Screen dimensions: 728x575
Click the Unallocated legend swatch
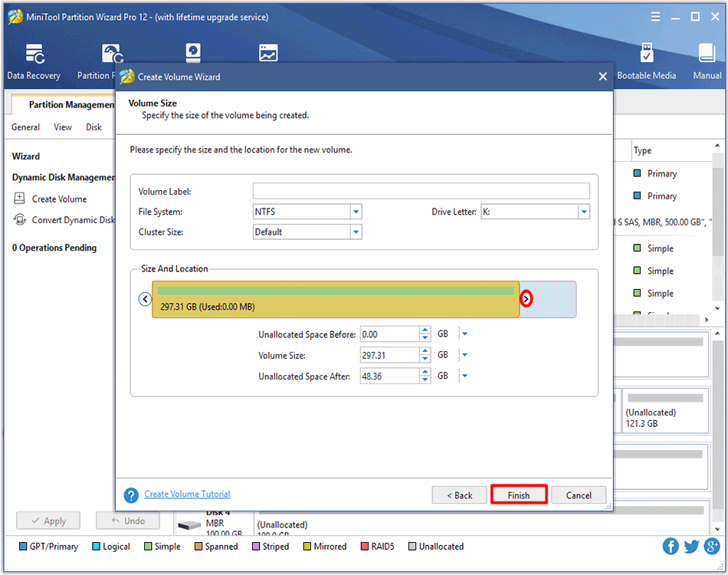(412, 546)
